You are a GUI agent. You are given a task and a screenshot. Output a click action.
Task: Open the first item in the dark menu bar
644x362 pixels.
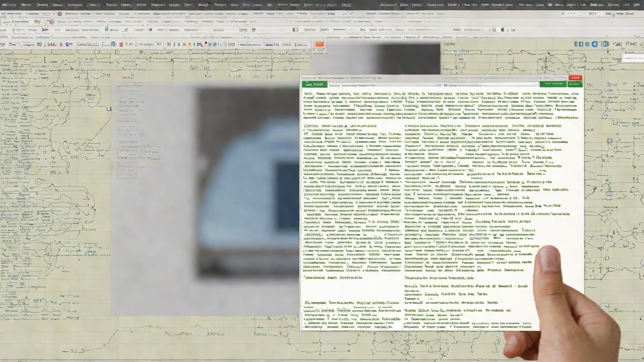tap(9, 5)
